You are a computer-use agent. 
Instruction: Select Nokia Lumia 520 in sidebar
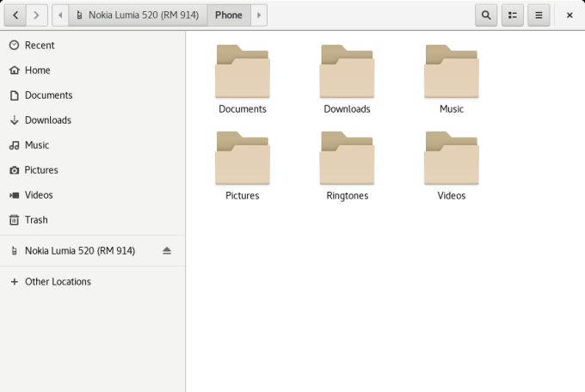(79, 251)
